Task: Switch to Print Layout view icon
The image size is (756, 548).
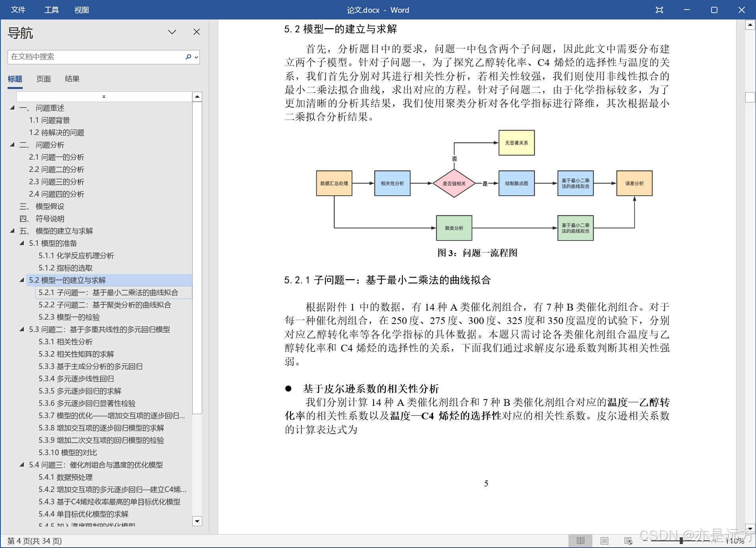Action: 604,541
